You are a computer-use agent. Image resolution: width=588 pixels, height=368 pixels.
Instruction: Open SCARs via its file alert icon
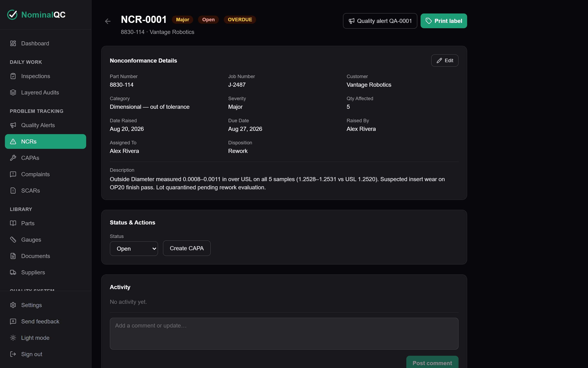click(x=13, y=191)
